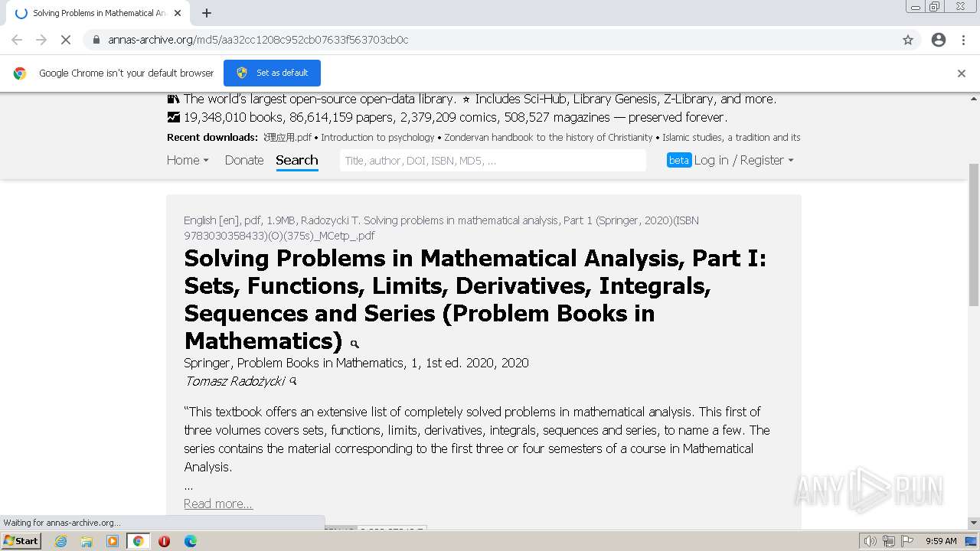
Task: Open the Chrome three-dot menu
Action: coord(963,40)
